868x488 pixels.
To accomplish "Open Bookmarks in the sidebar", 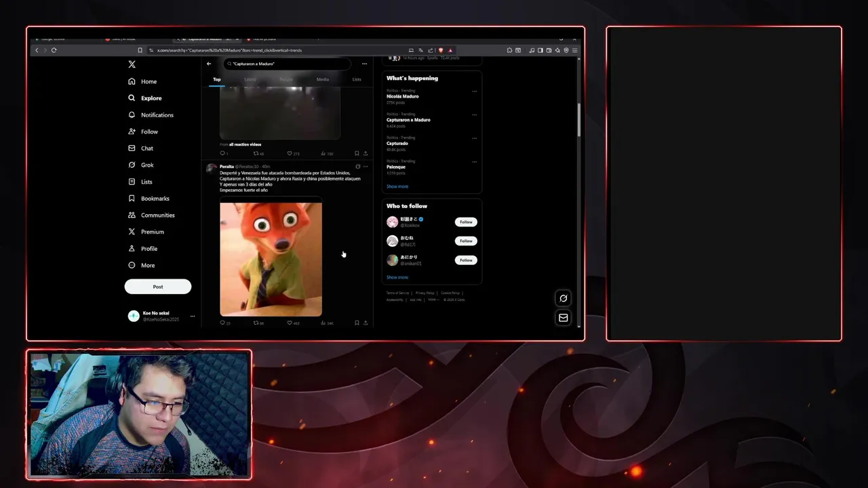I will (x=149, y=199).
